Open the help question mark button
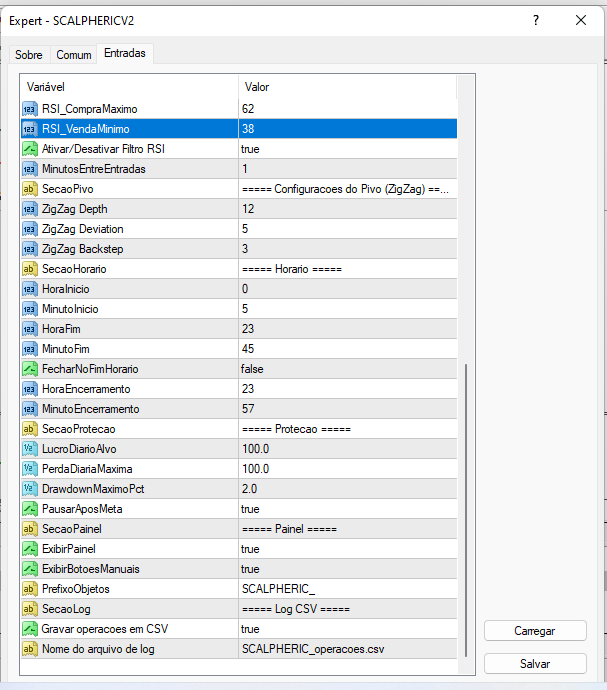The height and width of the screenshot is (690, 607). pos(536,20)
